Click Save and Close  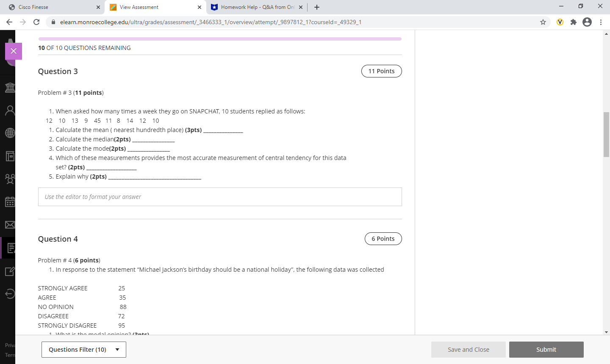tap(469, 349)
